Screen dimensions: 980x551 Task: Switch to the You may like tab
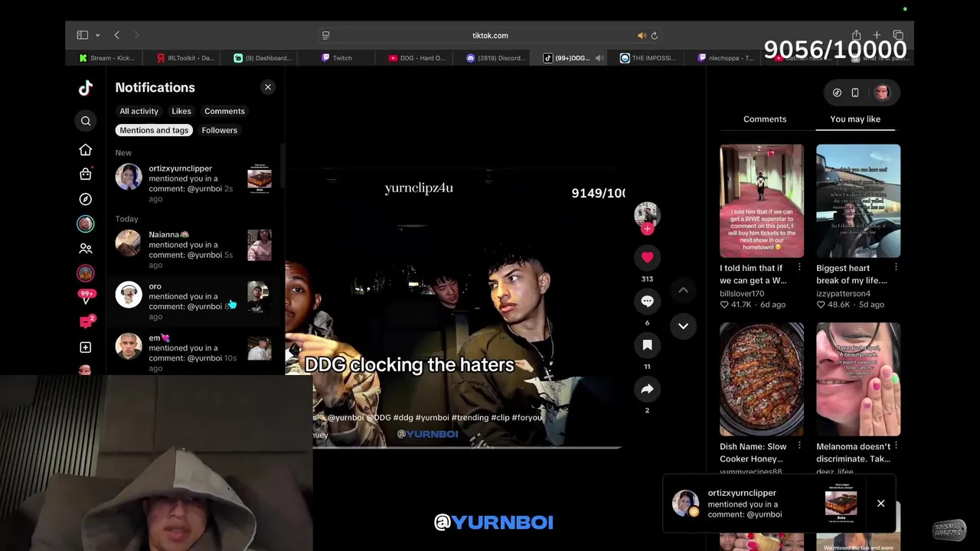coord(855,119)
